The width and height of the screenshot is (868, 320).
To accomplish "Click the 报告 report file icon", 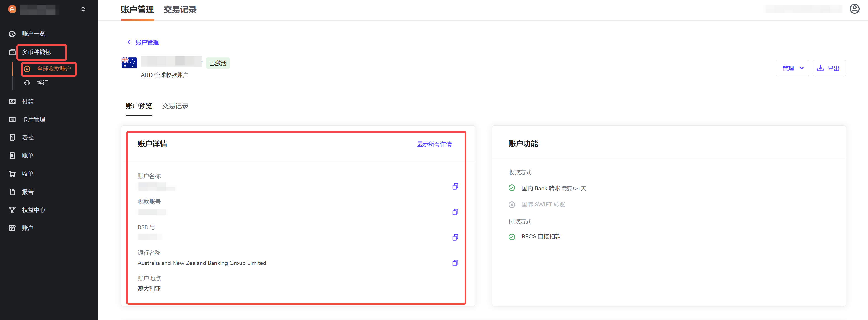I will point(12,192).
